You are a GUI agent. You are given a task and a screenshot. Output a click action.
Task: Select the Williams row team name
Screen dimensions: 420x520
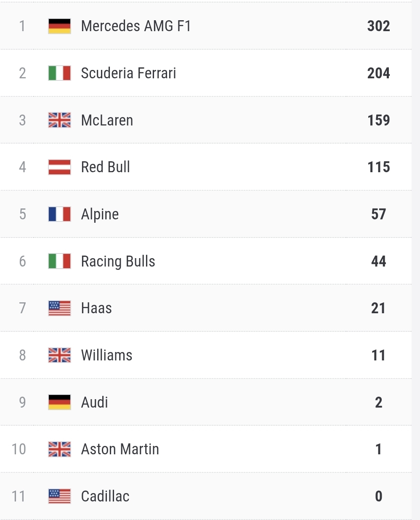point(106,355)
